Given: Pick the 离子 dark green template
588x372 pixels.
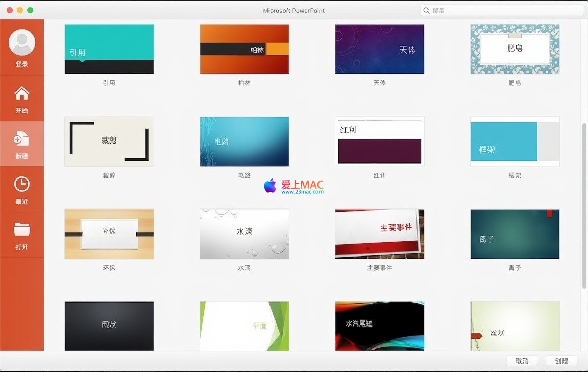Looking at the screenshot, I should click(x=514, y=234).
